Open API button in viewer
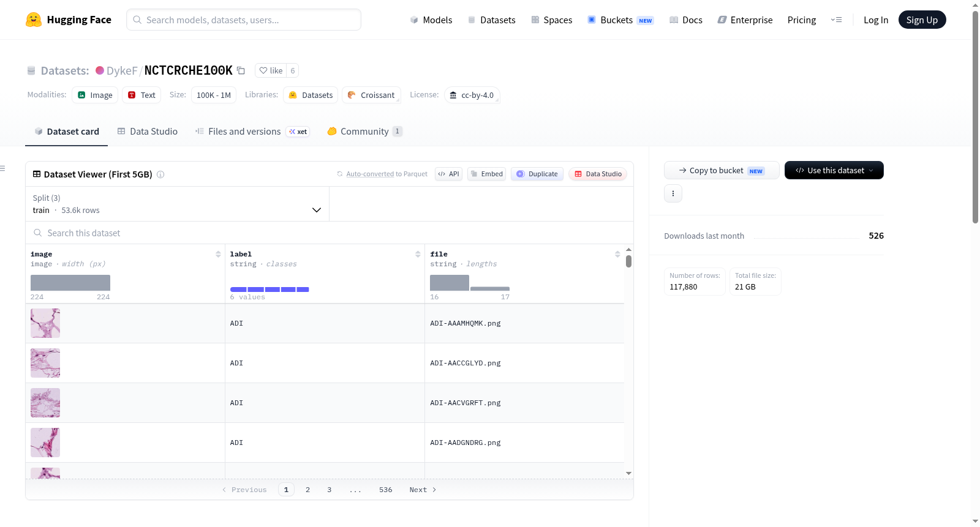This screenshot has width=980, height=527. (x=448, y=174)
